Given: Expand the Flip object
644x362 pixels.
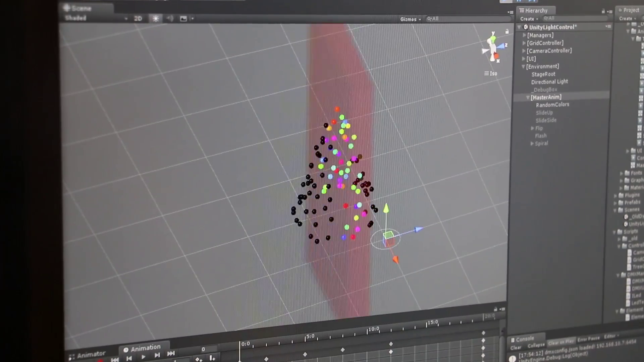Looking at the screenshot, I should click(x=532, y=128).
